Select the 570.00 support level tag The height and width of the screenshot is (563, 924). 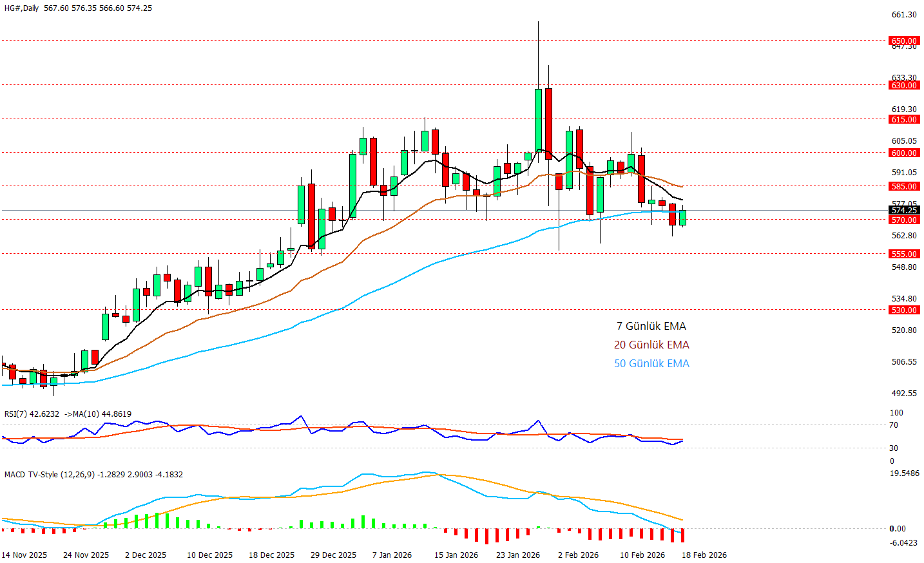point(903,220)
